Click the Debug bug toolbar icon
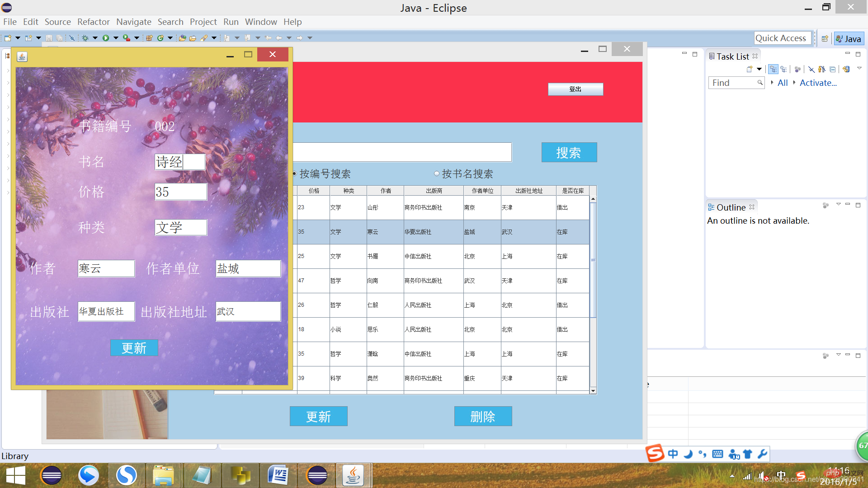Screen dimensions: 868x488 (85, 38)
